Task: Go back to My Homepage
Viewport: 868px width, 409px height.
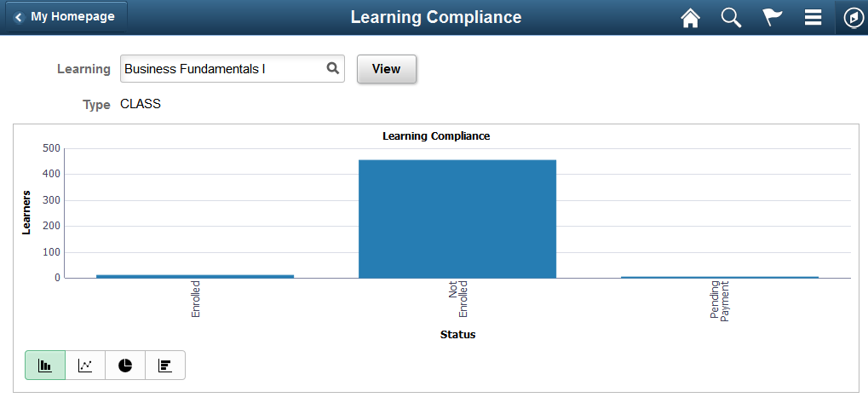Action: [x=65, y=17]
